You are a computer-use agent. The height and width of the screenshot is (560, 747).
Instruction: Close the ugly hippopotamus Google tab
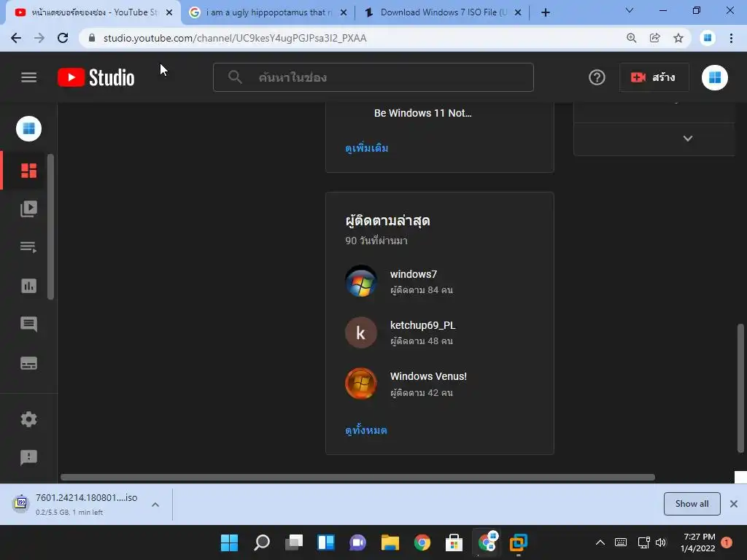[x=343, y=12]
